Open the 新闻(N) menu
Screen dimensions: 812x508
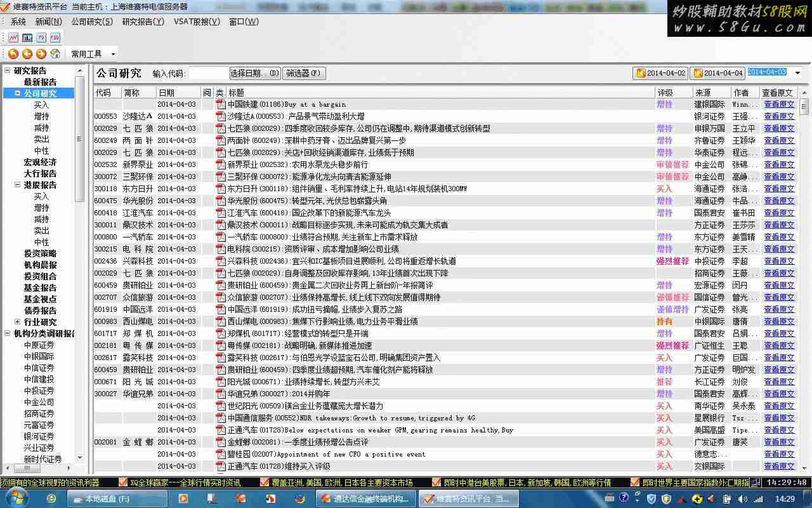click(49, 22)
